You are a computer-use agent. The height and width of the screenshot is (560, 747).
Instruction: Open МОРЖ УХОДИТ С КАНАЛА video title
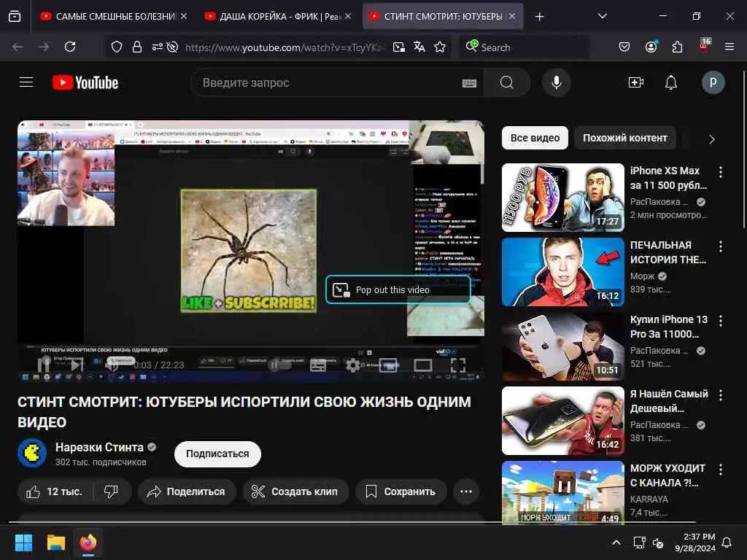[667, 475]
